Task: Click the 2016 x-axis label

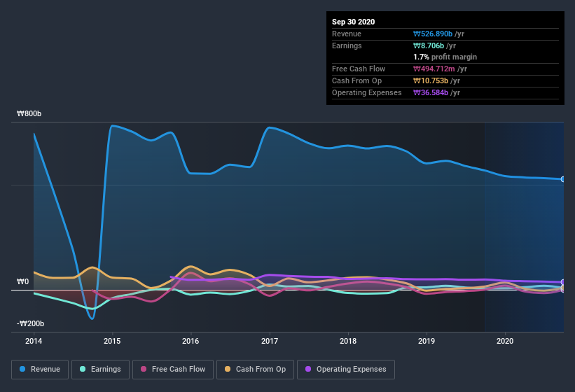Action: [190, 341]
